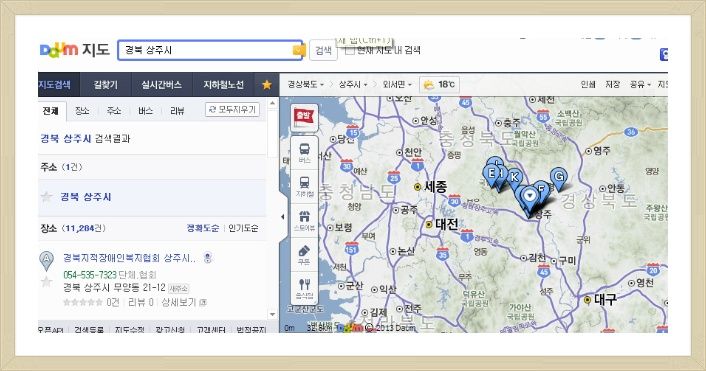Expand the 상주시 city dropdown

(x=353, y=85)
